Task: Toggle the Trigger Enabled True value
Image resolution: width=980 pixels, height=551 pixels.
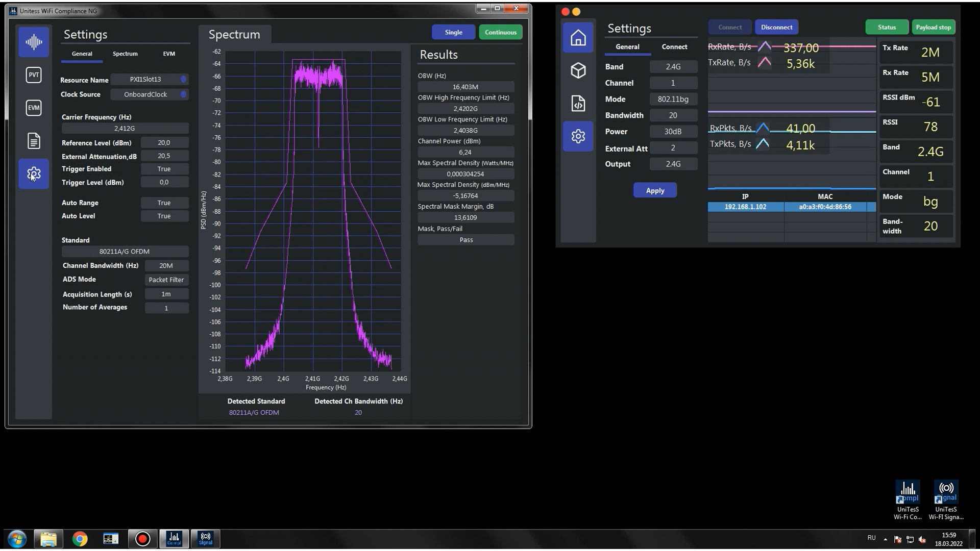Action: pyautogui.click(x=164, y=169)
